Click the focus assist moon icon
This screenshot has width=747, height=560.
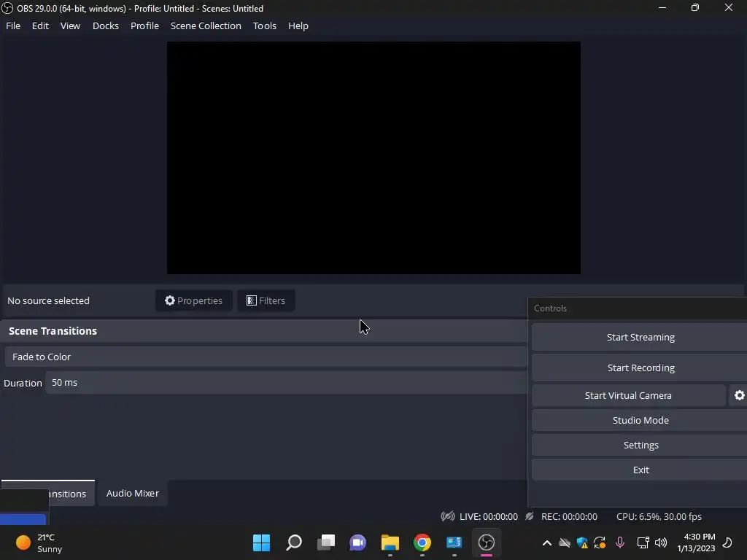pyautogui.click(x=727, y=542)
